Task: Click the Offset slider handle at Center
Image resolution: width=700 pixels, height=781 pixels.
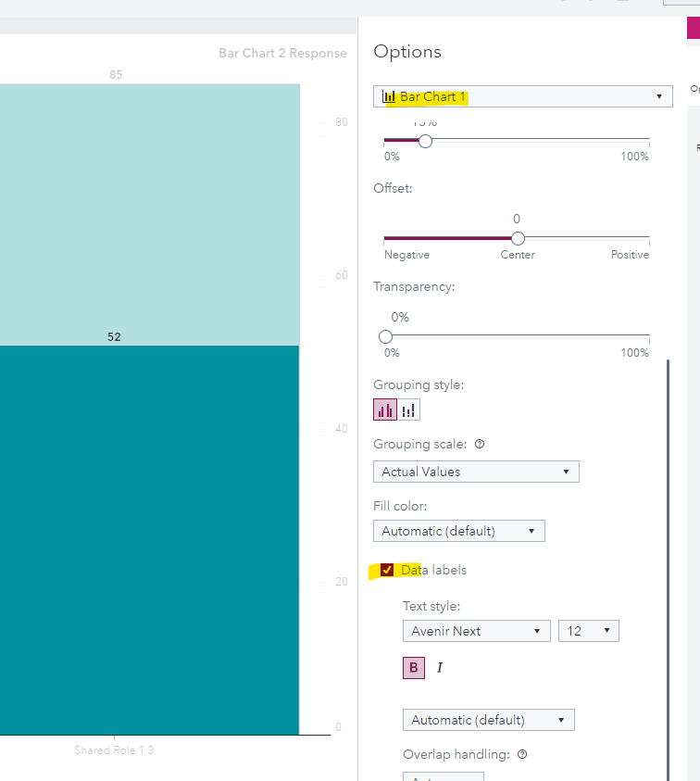Action: 518,238
